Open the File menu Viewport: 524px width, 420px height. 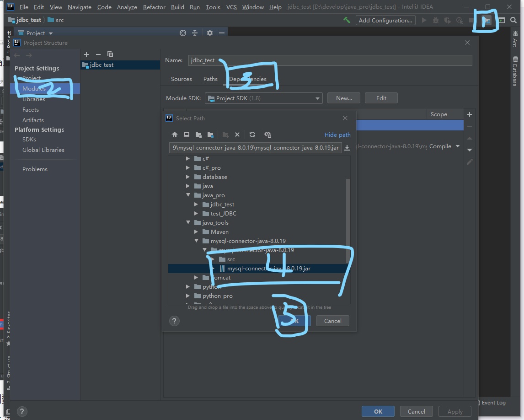[x=24, y=7]
